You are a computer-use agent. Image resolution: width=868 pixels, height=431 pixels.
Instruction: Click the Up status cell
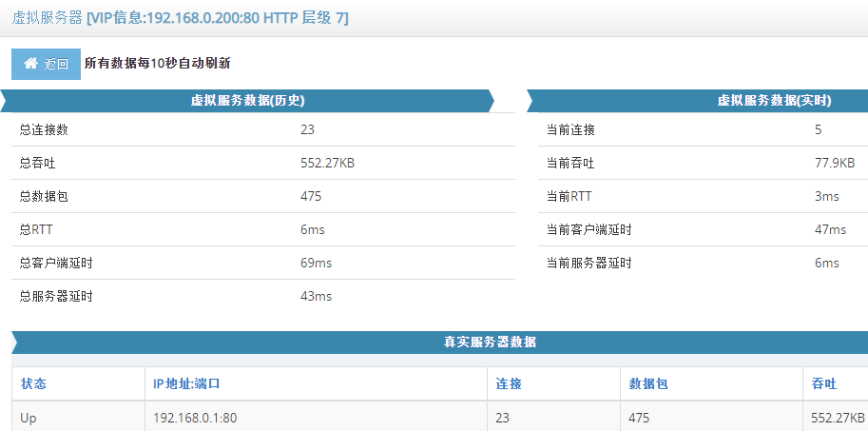point(29,418)
